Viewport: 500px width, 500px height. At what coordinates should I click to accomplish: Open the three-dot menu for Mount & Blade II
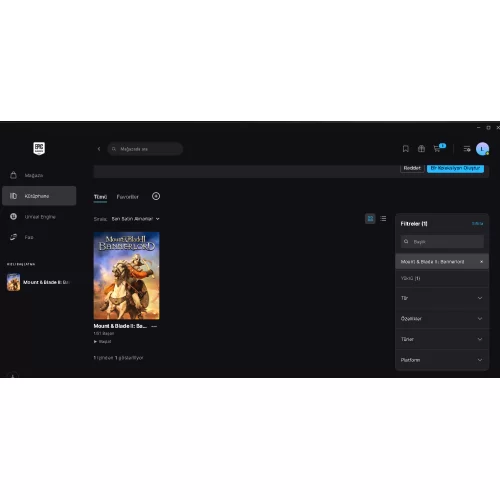pos(154,326)
